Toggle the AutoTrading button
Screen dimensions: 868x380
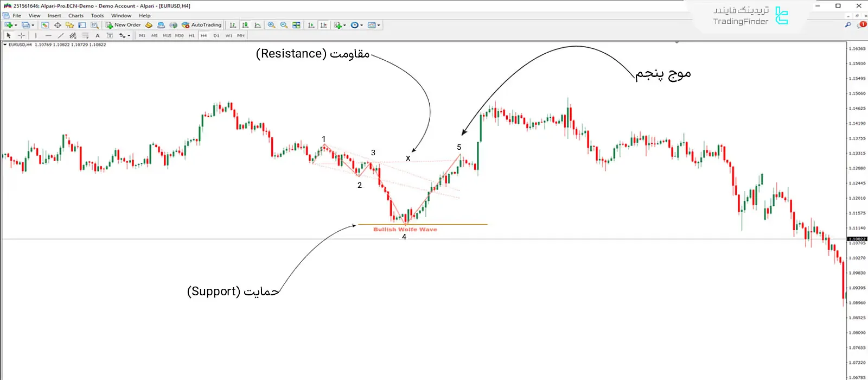pos(202,25)
